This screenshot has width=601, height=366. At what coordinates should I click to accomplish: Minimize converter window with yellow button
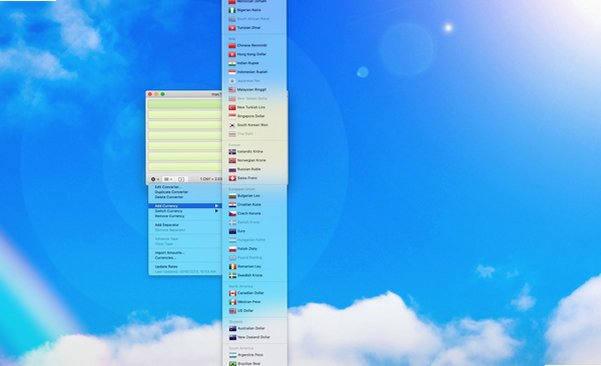156,94
